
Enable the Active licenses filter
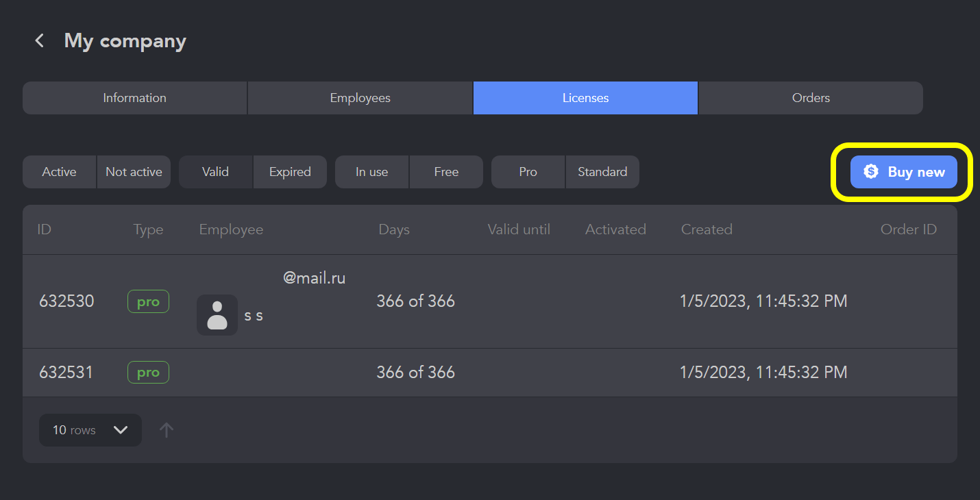(x=59, y=172)
